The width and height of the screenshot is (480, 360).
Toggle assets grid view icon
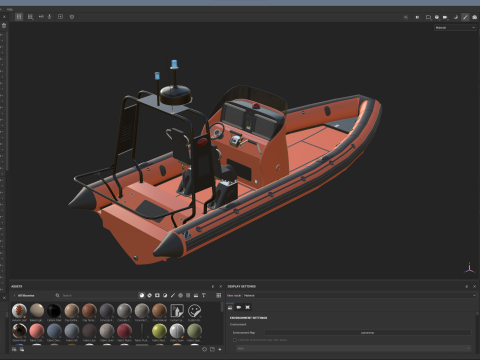(219, 295)
